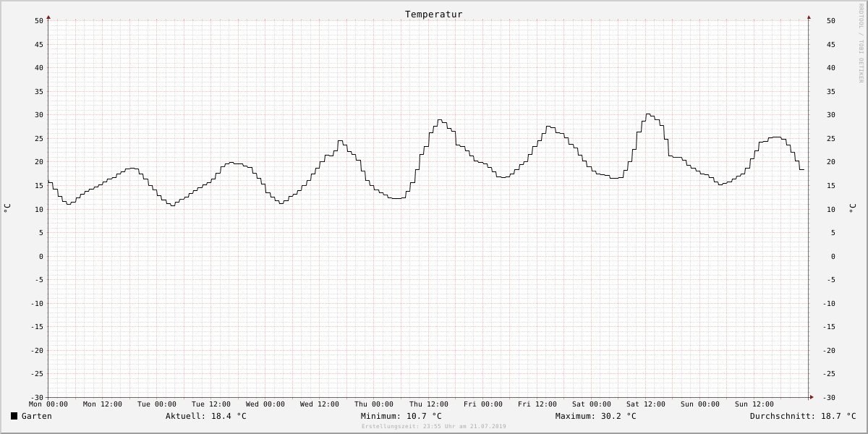The width and height of the screenshot is (868, 434).
Task: Click the left axis °C unit label
Action: pyautogui.click(x=7, y=208)
